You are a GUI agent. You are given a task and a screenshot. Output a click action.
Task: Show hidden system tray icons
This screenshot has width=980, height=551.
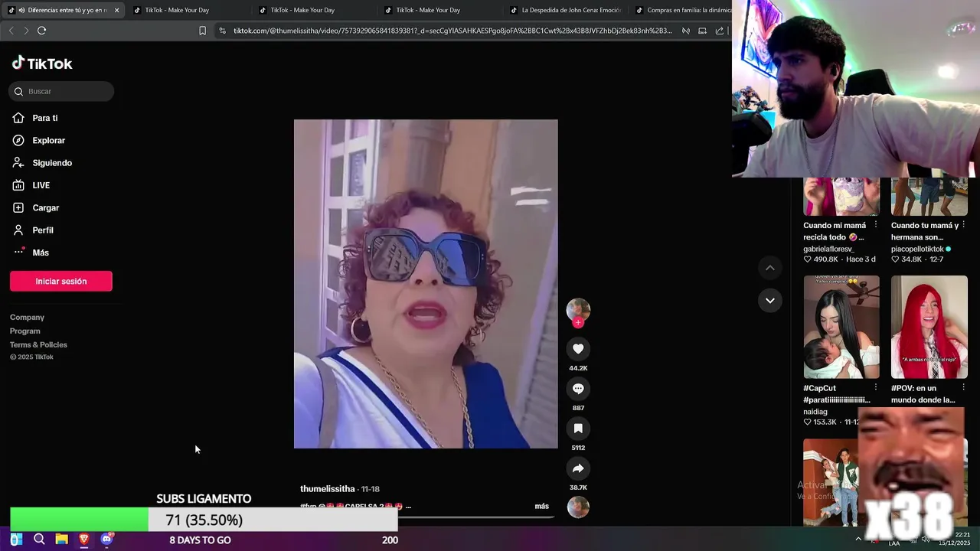857,540
